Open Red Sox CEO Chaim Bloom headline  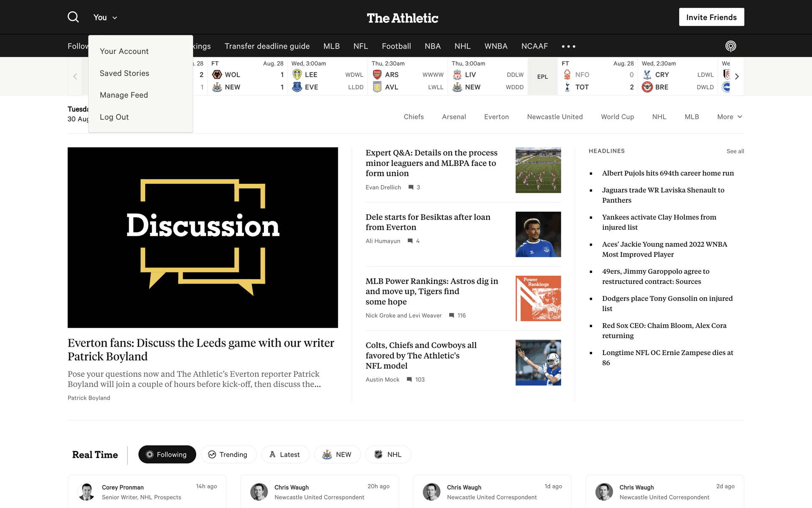pos(664,331)
